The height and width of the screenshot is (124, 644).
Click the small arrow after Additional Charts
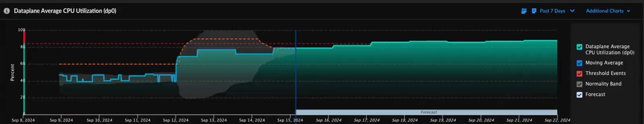pyautogui.click(x=628, y=11)
